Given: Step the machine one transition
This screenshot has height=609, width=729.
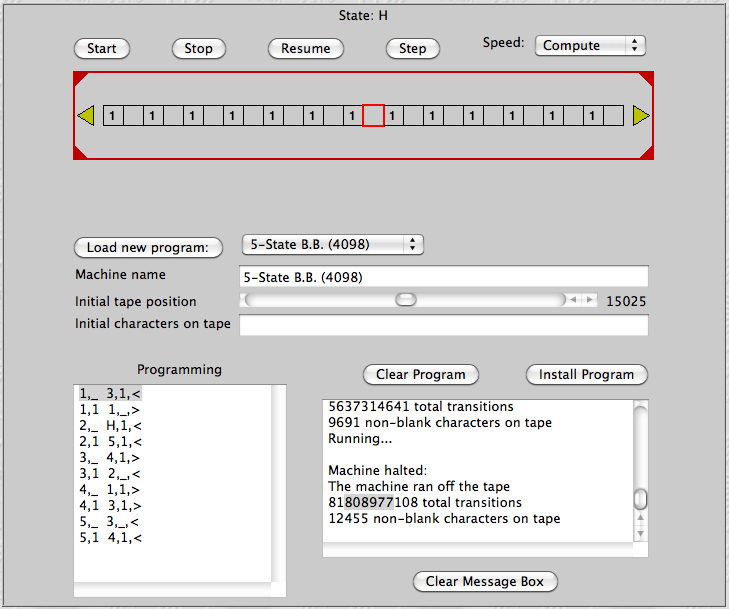Looking at the screenshot, I should click(412, 48).
